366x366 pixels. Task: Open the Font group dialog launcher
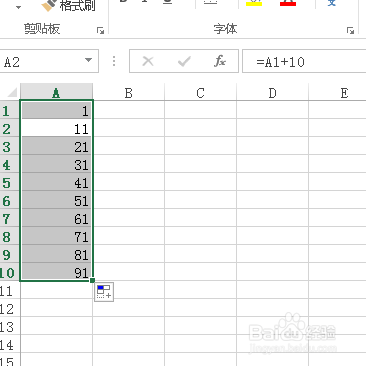click(350, 31)
